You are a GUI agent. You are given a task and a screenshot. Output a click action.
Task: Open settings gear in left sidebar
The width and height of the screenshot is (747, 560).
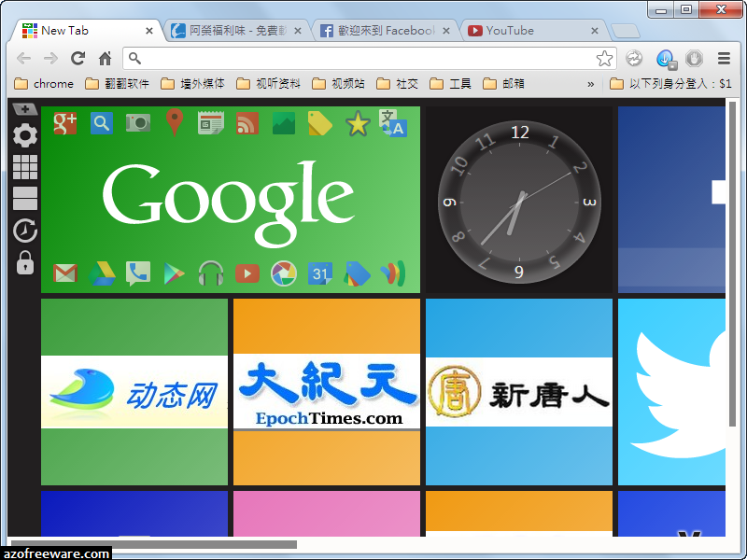click(x=25, y=135)
